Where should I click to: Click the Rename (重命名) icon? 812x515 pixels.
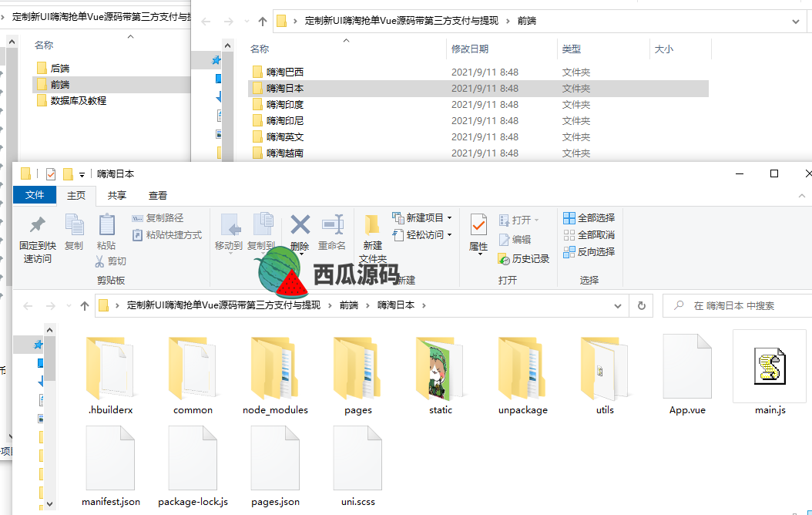[x=331, y=225]
